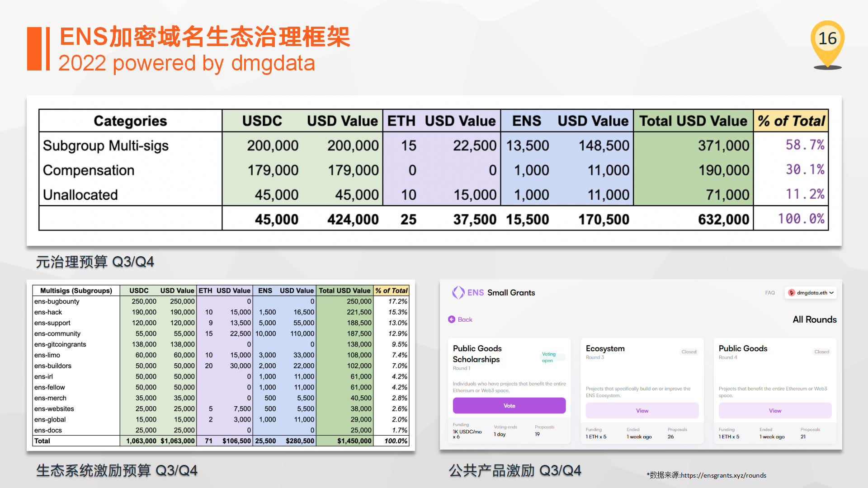Image resolution: width=868 pixels, height=488 pixels.
Task: Select the 371,000 total value cell
Action: [x=723, y=145]
